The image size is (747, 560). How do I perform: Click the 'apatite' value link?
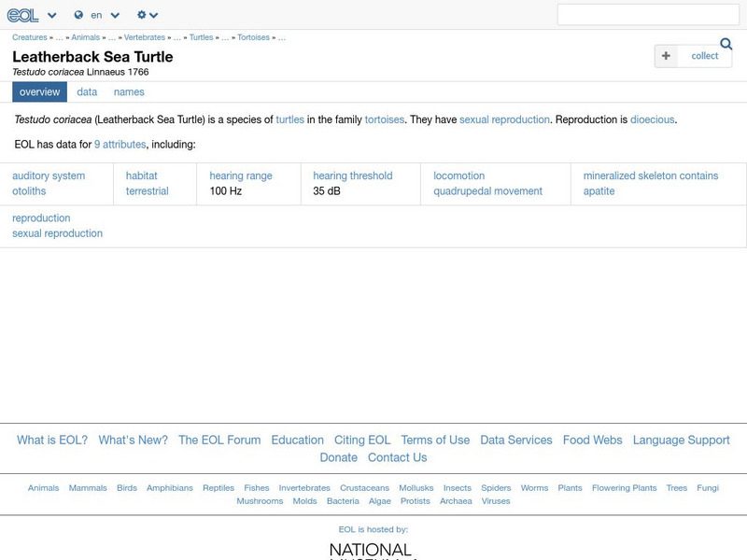599,191
